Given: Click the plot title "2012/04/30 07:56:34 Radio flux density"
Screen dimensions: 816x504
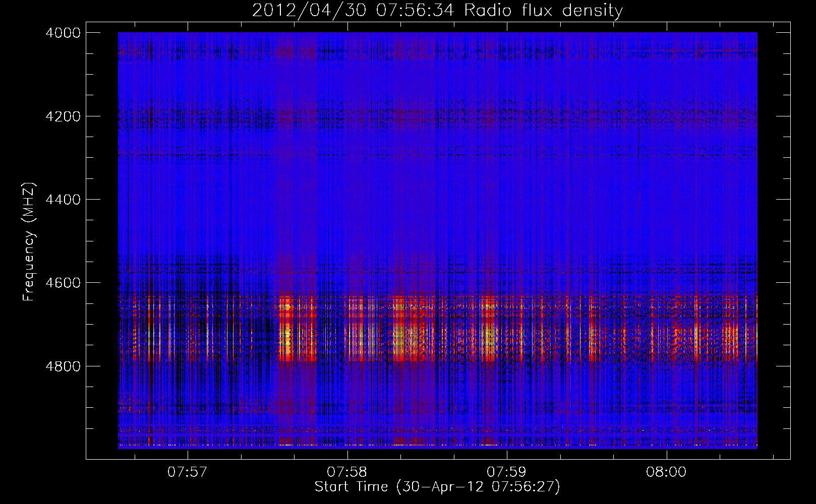Looking at the screenshot, I should 437,10.
